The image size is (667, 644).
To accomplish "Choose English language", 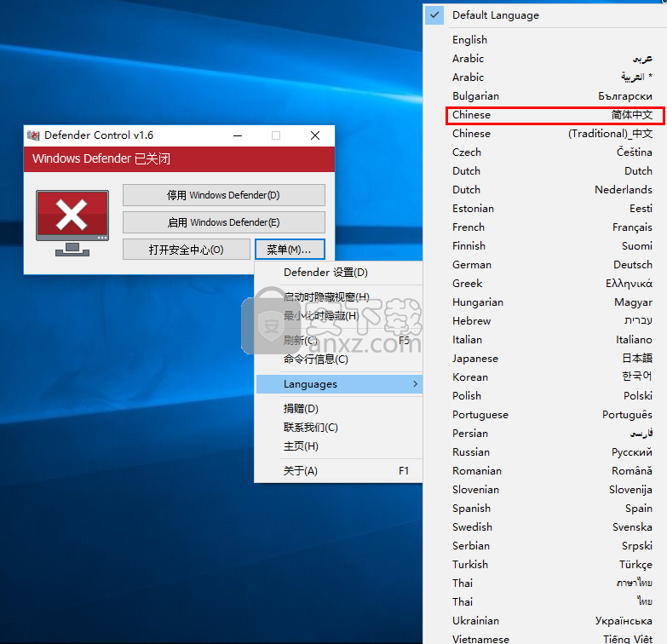I will click(546, 40).
